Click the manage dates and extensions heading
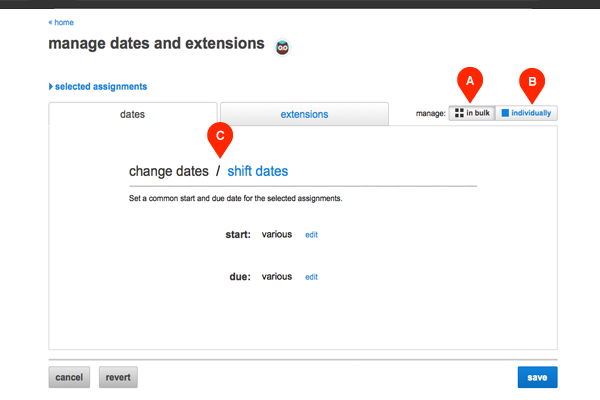Screen dimensions: 600x400 point(156,45)
